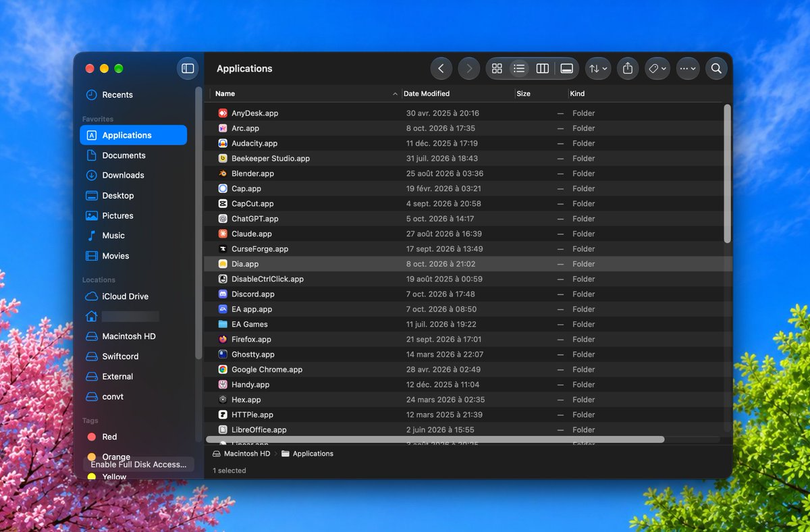Image resolution: width=810 pixels, height=532 pixels.
Task: Select the Google Chrome.app icon
Action: coord(223,369)
